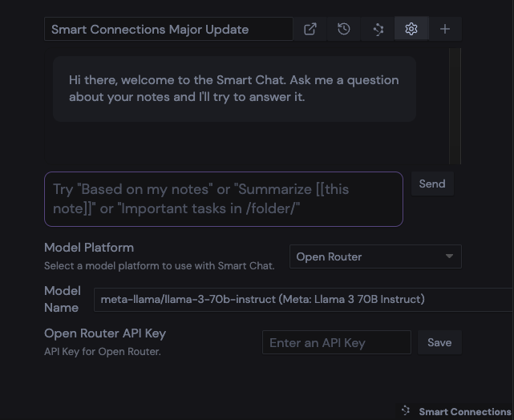Image resolution: width=514 pixels, height=420 pixels.
Task: Click the Model Platform label
Action: pos(89,248)
